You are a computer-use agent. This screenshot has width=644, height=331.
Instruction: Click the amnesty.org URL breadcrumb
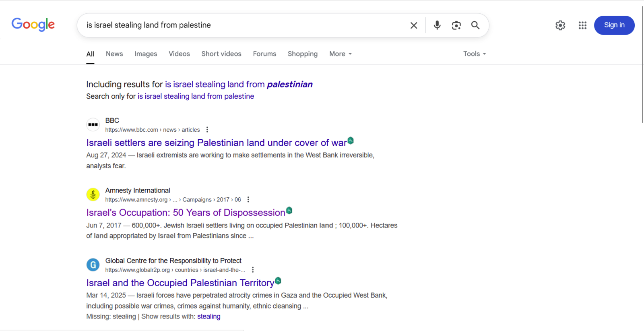point(173,200)
